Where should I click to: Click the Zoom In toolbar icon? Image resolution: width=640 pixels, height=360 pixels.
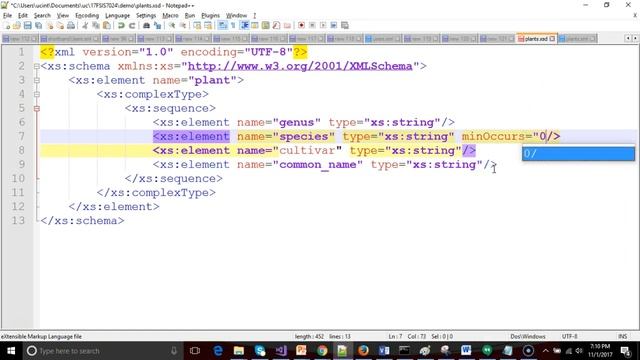(x=172, y=25)
